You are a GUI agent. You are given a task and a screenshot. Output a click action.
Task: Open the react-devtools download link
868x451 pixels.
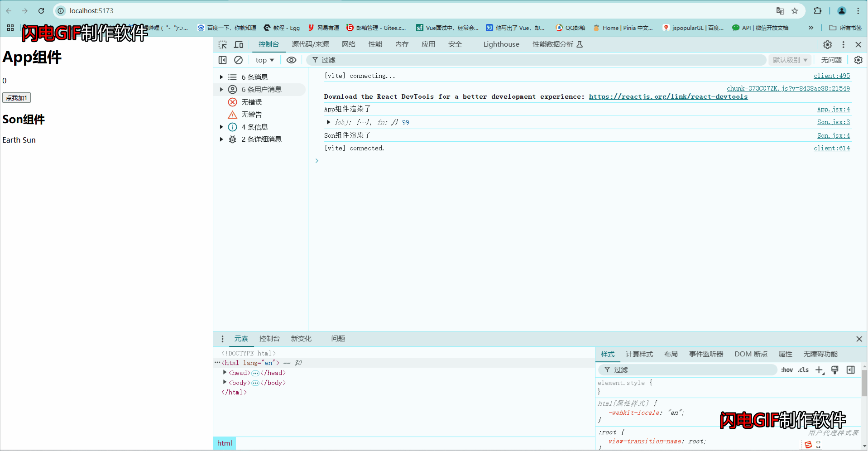[668, 96]
